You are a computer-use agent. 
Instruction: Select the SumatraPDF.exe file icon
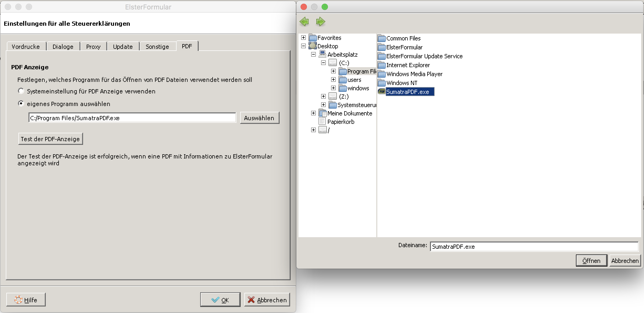pyautogui.click(x=382, y=92)
